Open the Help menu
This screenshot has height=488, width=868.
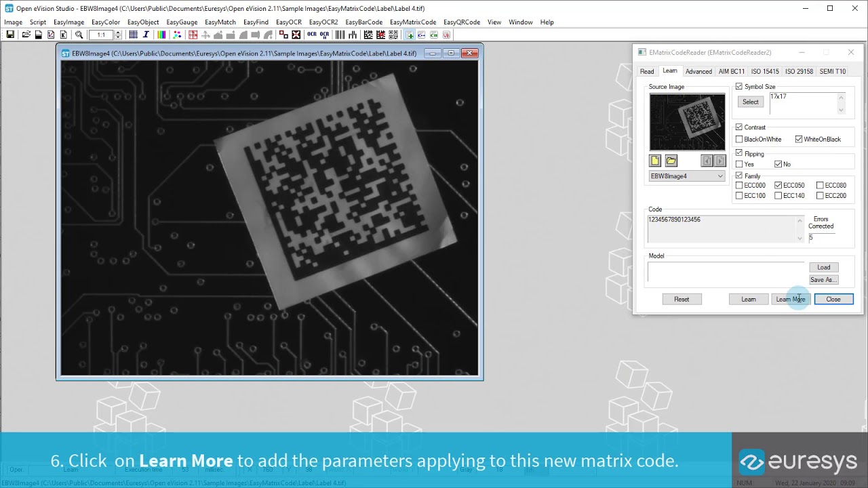pos(547,22)
